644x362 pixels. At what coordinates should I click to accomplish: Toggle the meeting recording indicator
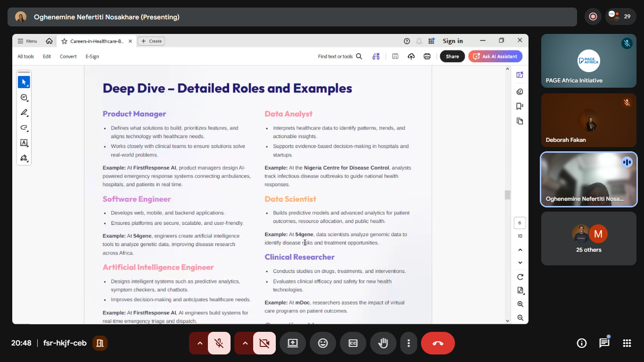pos(593,17)
